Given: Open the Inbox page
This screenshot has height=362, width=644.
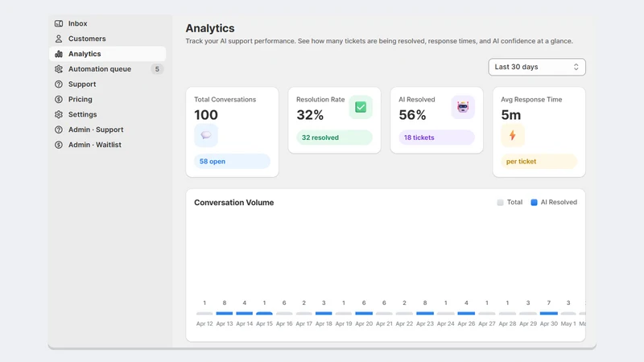Looking at the screenshot, I should click(x=108, y=23).
